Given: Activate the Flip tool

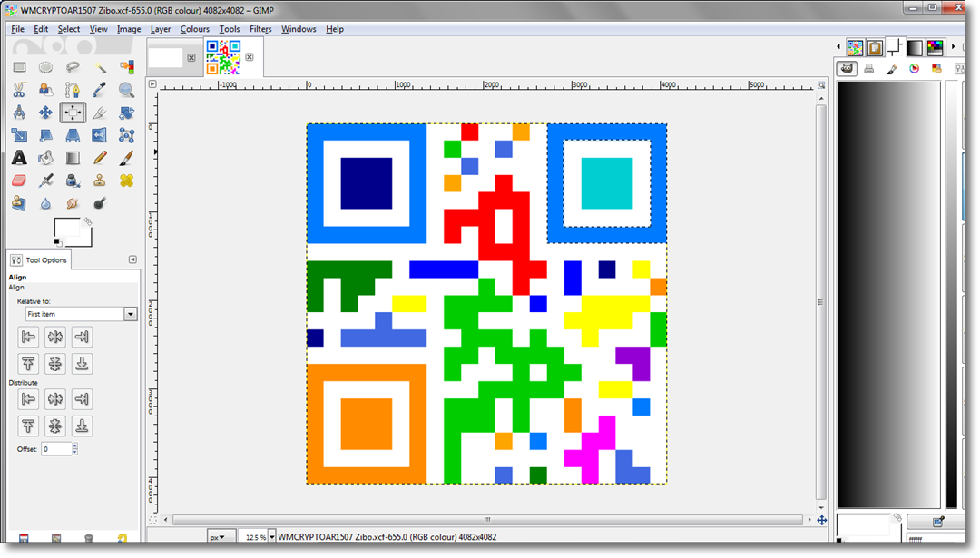Looking at the screenshot, I should click(x=100, y=135).
